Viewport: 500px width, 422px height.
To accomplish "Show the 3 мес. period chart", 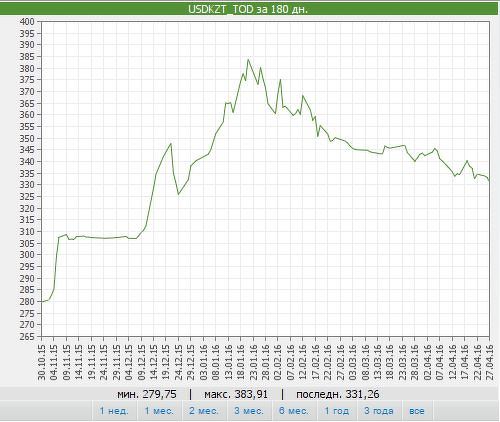I will [249, 411].
